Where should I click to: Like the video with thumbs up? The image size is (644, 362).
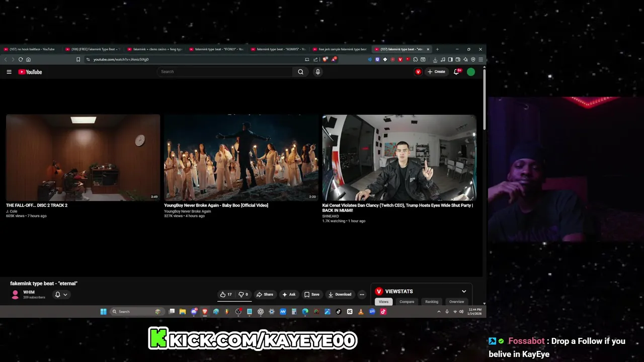click(x=226, y=295)
